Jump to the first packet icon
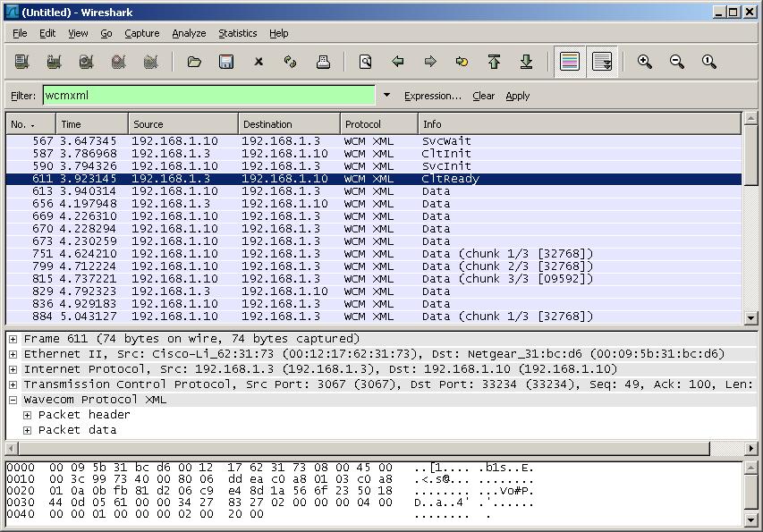Screen dimensions: 763x532 pyautogui.click(x=494, y=62)
